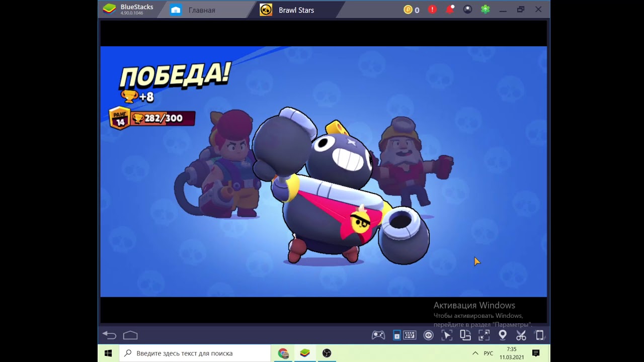Click the Android back arrow button

coord(109,335)
